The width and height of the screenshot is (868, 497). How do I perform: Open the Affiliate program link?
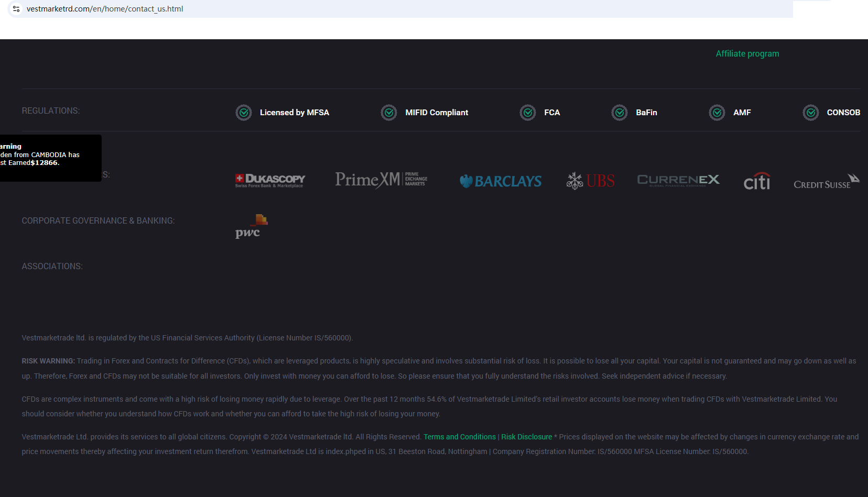[x=747, y=53]
